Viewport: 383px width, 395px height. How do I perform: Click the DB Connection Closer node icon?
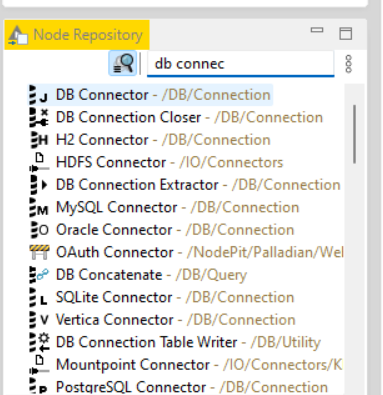click(39, 117)
